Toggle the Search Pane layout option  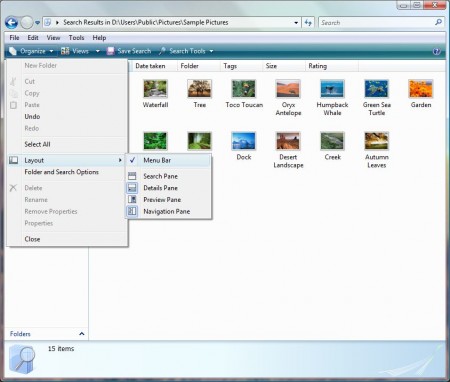point(168,176)
